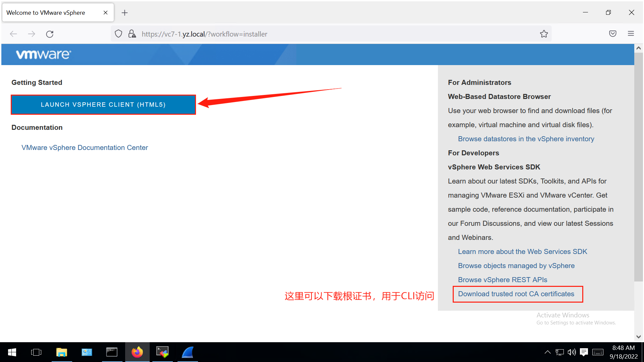Image resolution: width=644 pixels, height=362 pixels.
Task: Open network status tray icon
Action: pos(559,352)
